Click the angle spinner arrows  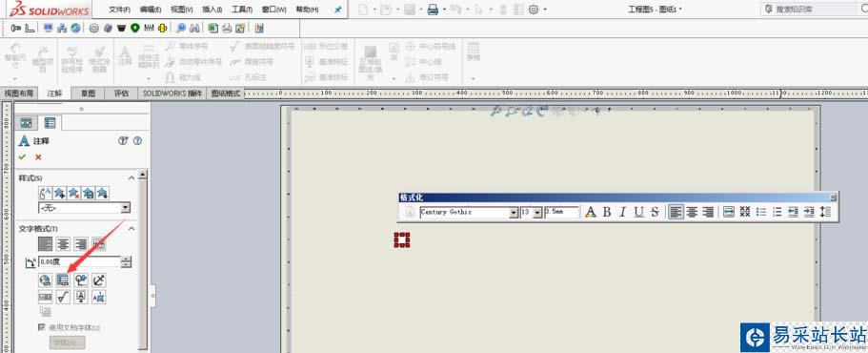pos(127,262)
